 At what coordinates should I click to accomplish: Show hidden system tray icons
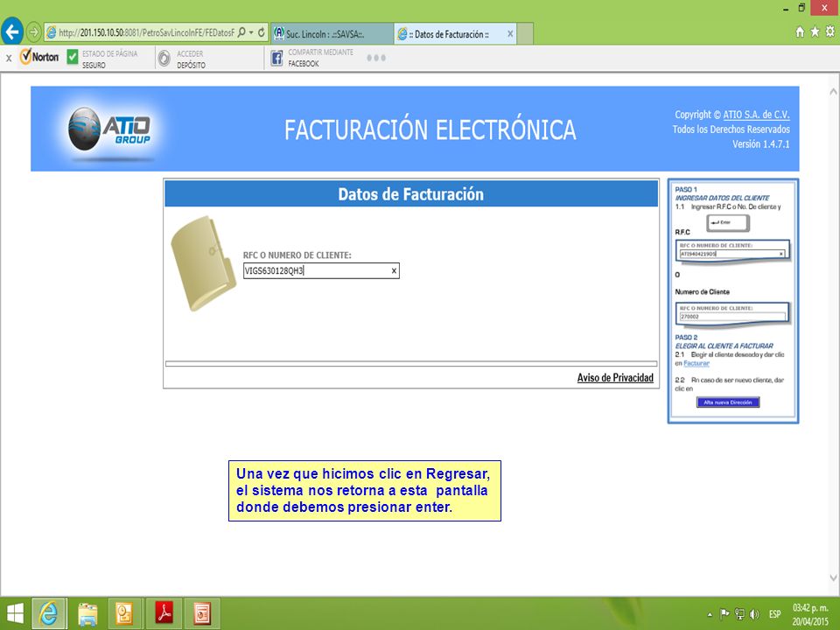pyautogui.click(x=710, y=614)
